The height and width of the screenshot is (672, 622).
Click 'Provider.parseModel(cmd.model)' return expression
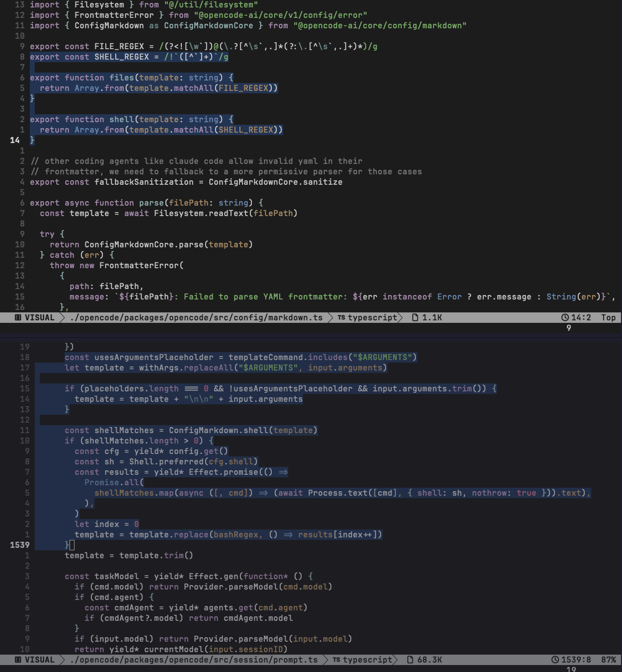point(258,587)
